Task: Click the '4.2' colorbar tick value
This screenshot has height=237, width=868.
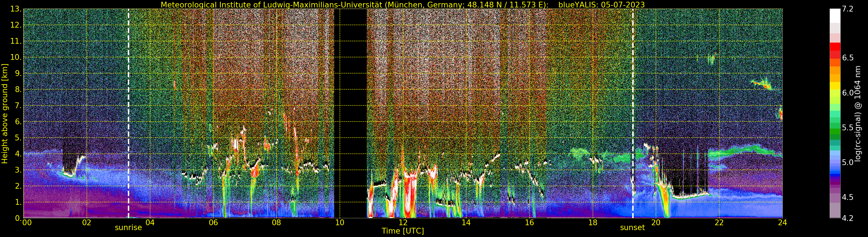Action: [847, 218]
